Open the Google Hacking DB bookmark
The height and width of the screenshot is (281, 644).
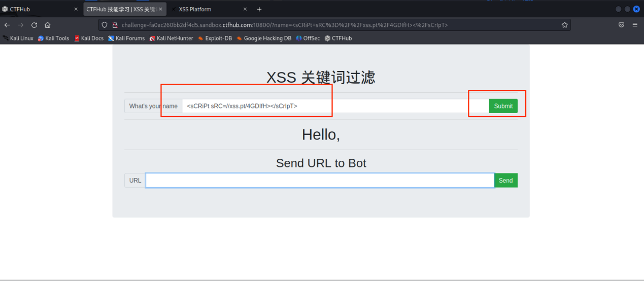point(264,38)
